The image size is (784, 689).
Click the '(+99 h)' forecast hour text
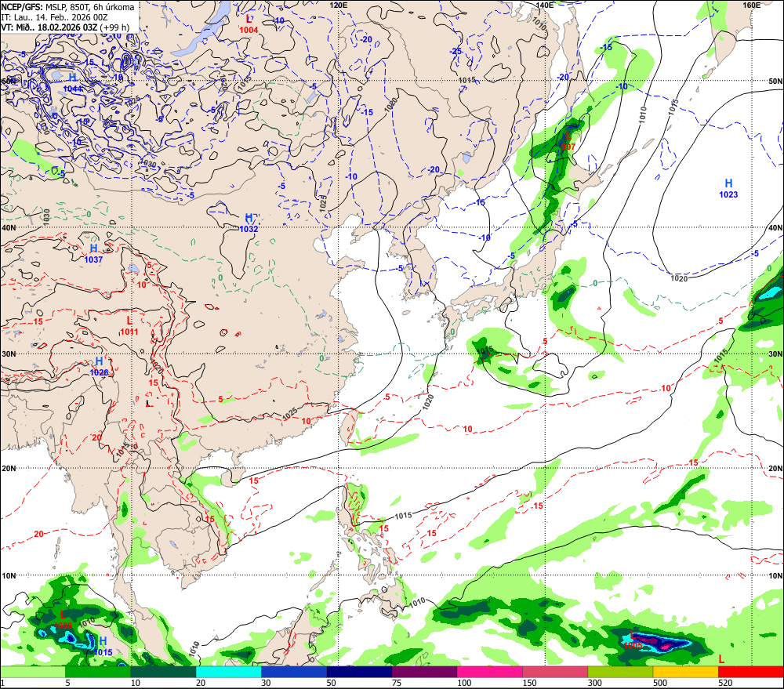[114, 27]
